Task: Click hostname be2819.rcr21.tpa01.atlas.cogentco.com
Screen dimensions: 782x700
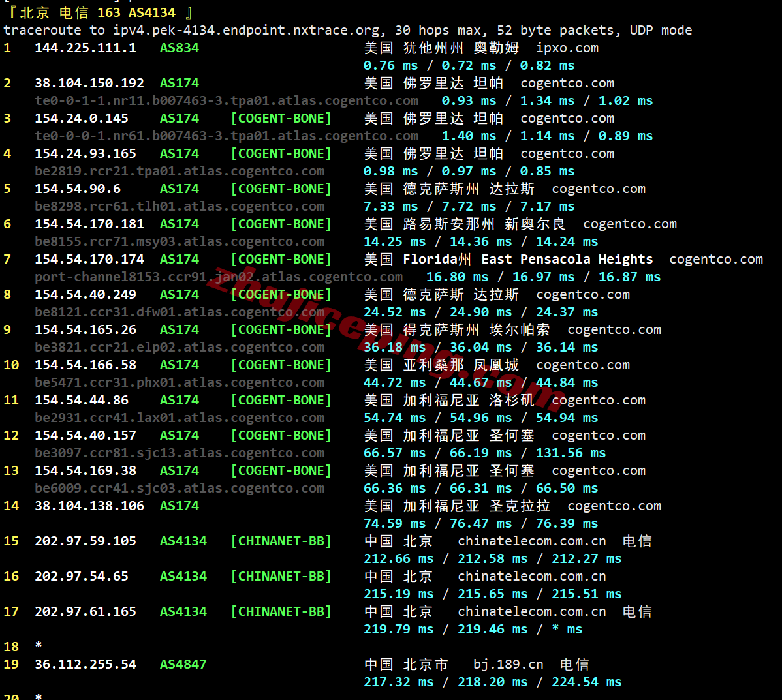Action: (180, 171)
